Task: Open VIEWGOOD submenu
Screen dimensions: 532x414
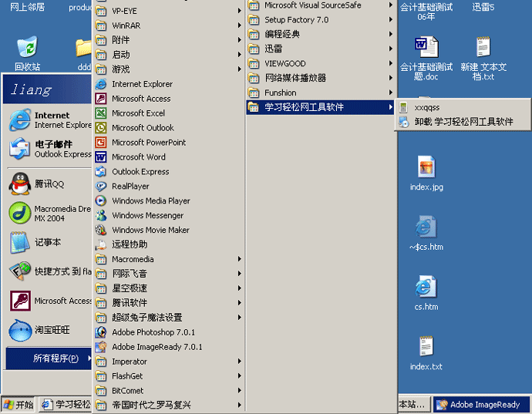Action: [321, 63]
